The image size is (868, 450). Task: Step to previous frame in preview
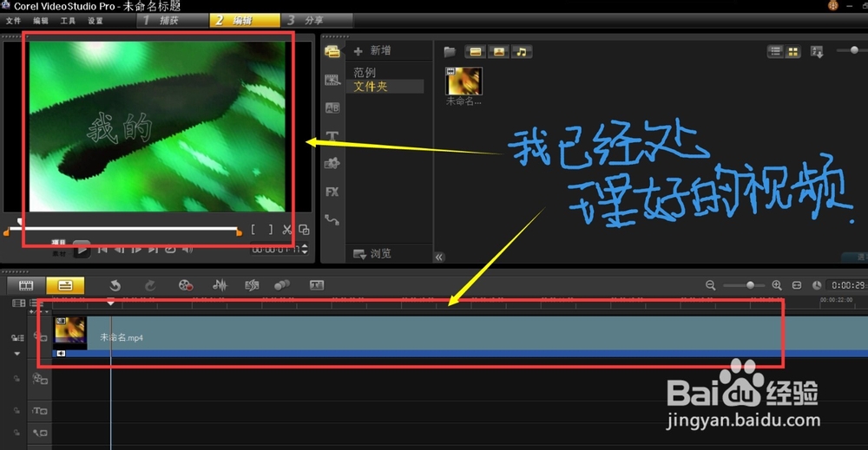pyautogui.click(x=119, y=250)
